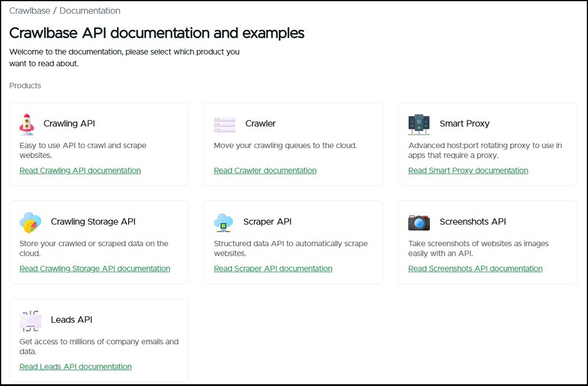Click the Leads API card title

pos(72,320)
